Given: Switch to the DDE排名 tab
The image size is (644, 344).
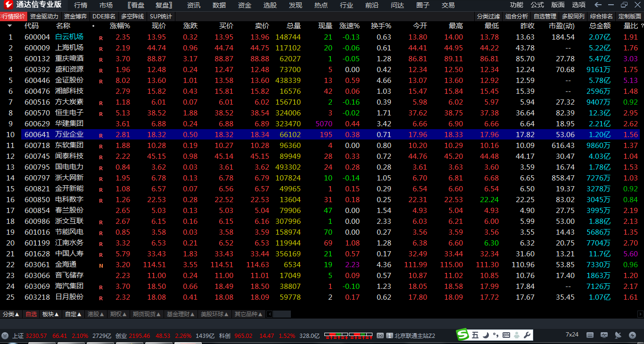Looking at the screenshot, I should pyautogui.click(x=104, y=16).
